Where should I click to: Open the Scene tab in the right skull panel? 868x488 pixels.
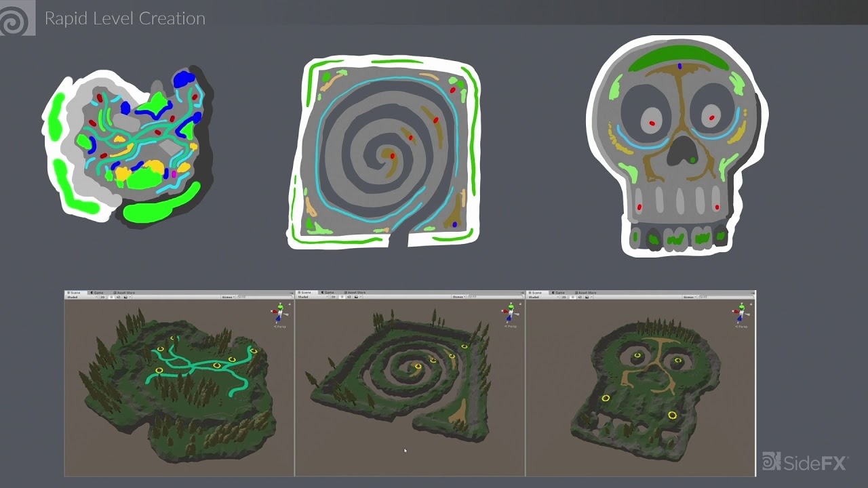pyautogui.click(x=536, y=293)
